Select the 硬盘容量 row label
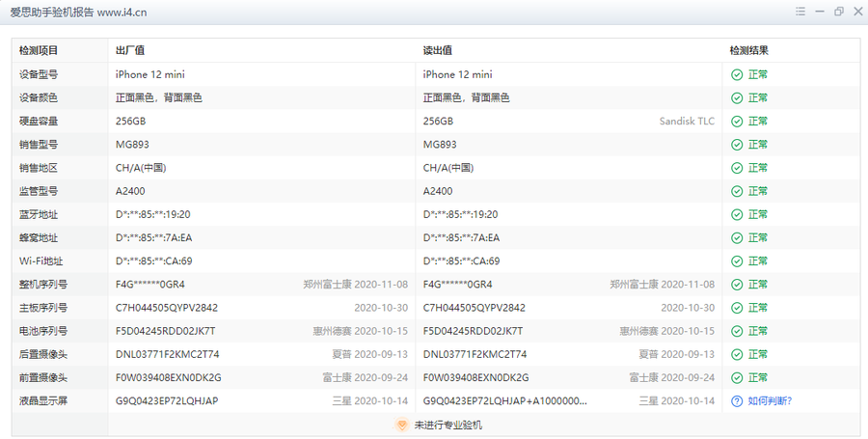Image resolution: width=868 pixels, height=439 pixels. click(x=39, y=121)
